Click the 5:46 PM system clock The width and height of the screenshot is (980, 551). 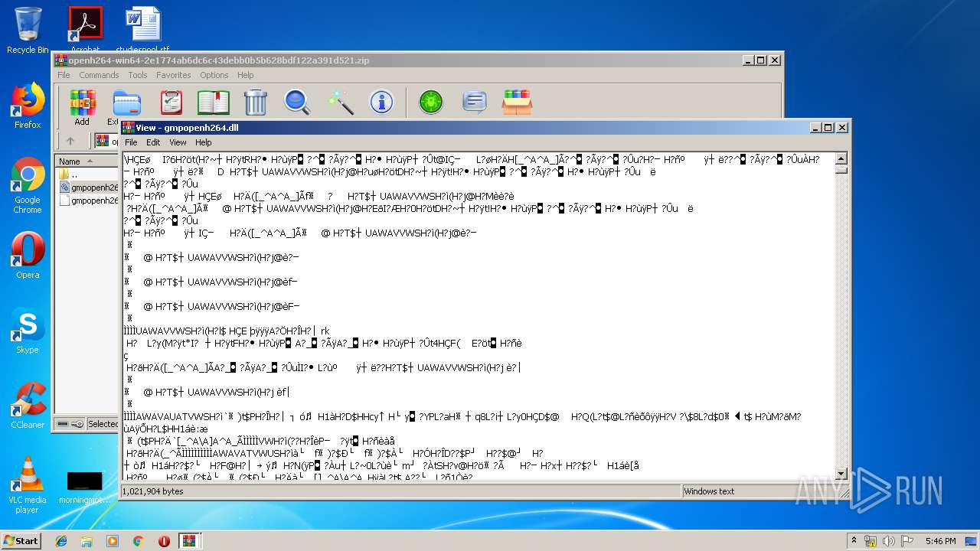(x=940, y=541)
